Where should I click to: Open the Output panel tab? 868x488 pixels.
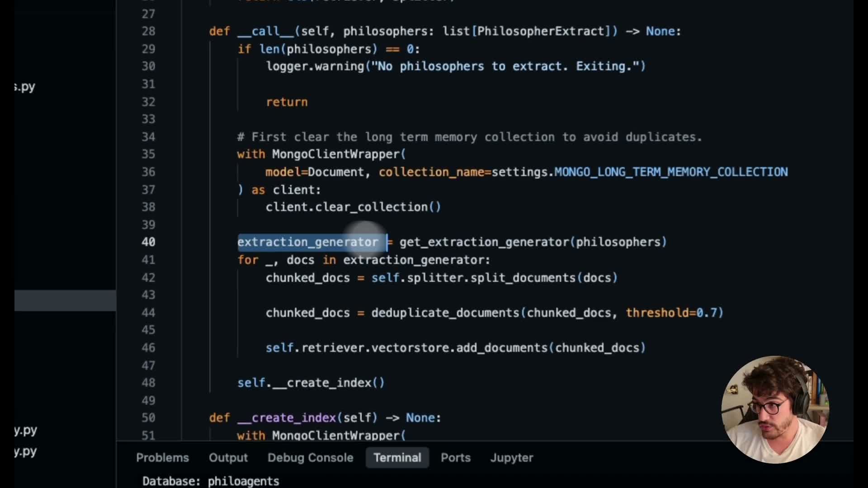[x=228, y=458]
